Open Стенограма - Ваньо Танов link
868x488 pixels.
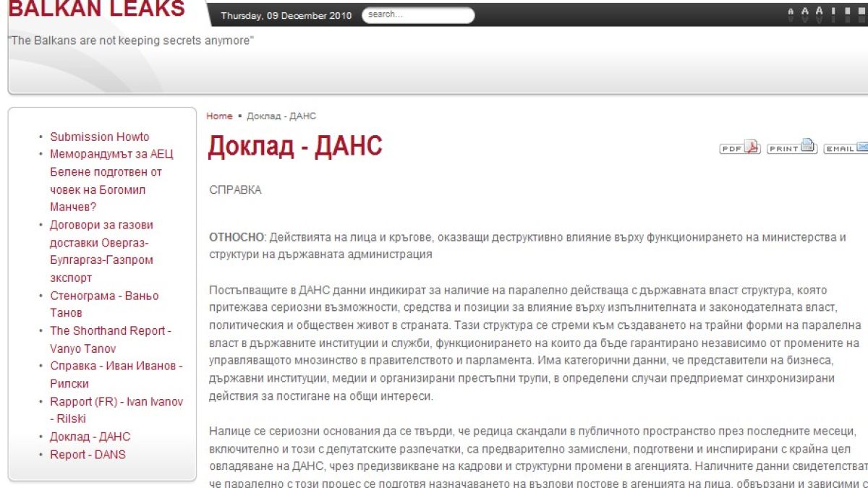pos(104,304)
